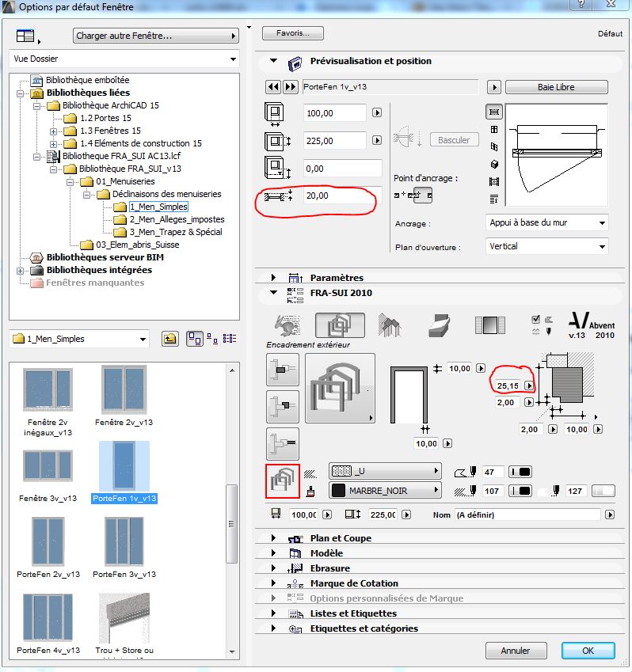
Task: Toggle the pen 47 line type switch
Action: (x=520, y=472)
